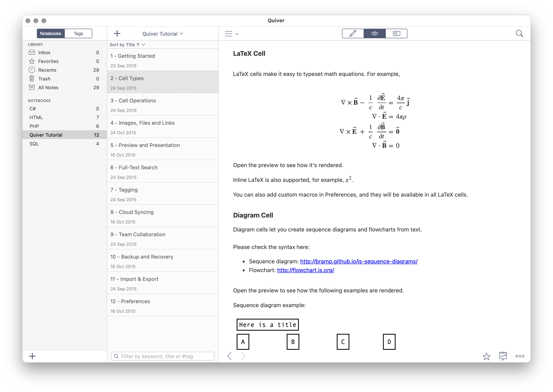This screenshot has width=553, height=392.
Task: Click the image/export icon bottom right
Action: click(504, 356)
